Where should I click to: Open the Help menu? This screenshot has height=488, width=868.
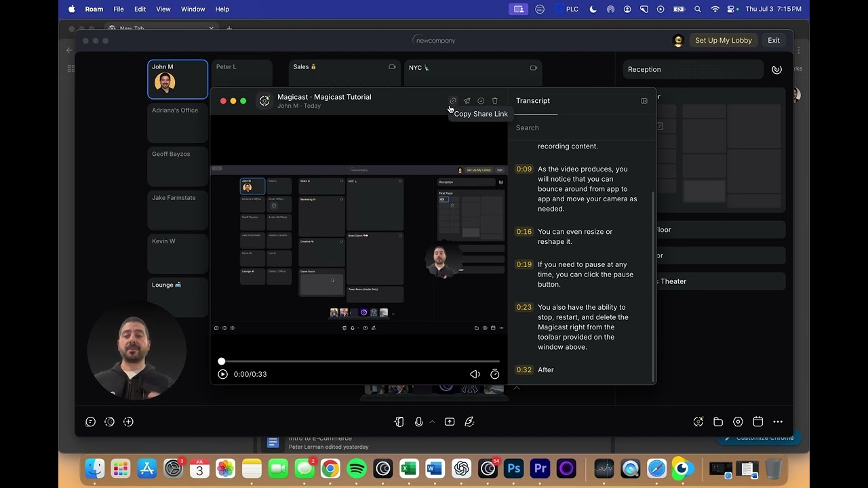pos(222,9)
